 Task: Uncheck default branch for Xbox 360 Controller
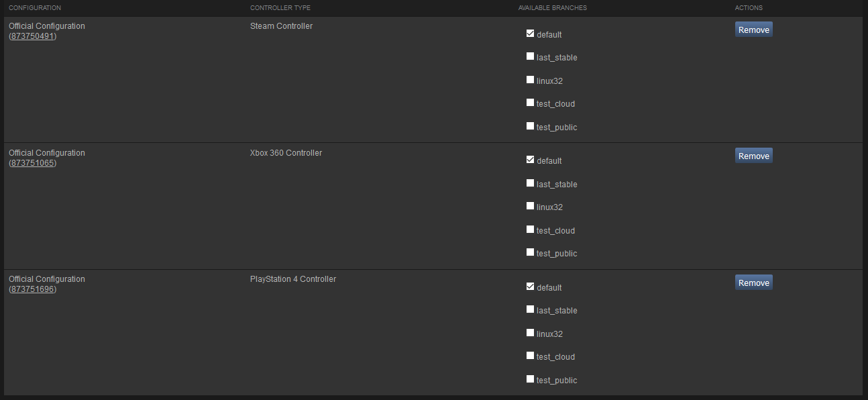(531, 160)
